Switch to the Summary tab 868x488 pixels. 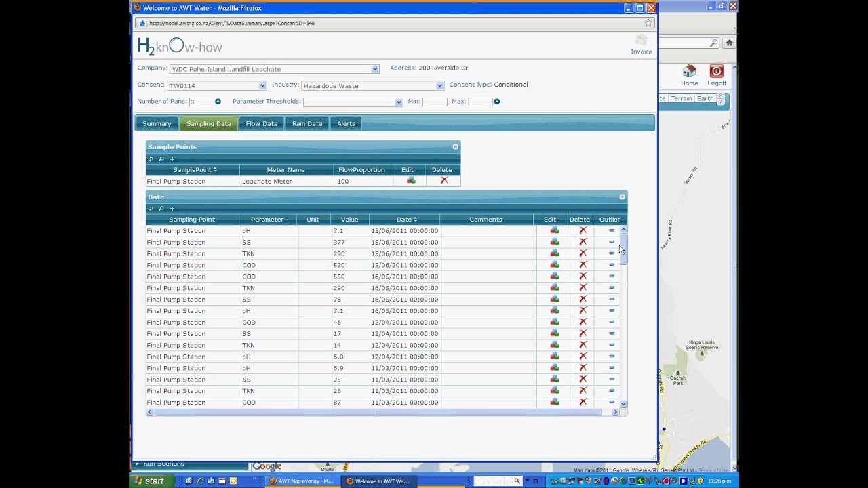(157, 123)
